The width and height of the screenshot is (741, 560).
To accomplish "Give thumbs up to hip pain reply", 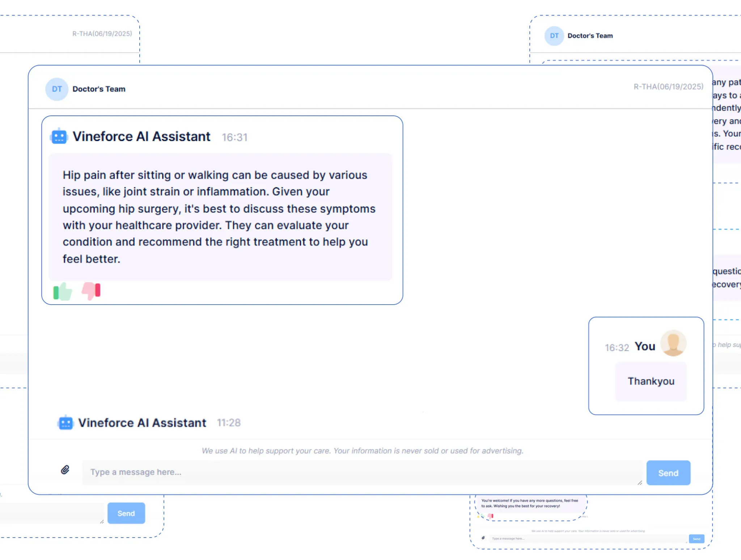I will [63, 291].
